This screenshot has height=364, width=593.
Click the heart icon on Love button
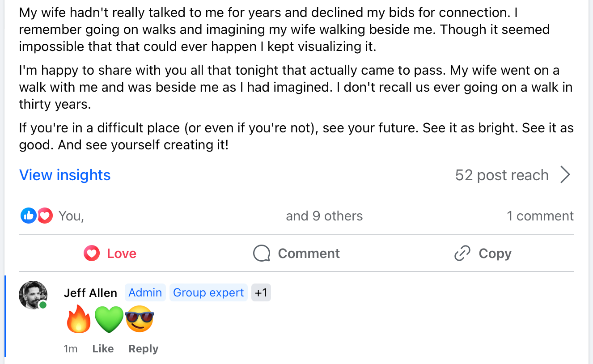(x=91, y=254)
